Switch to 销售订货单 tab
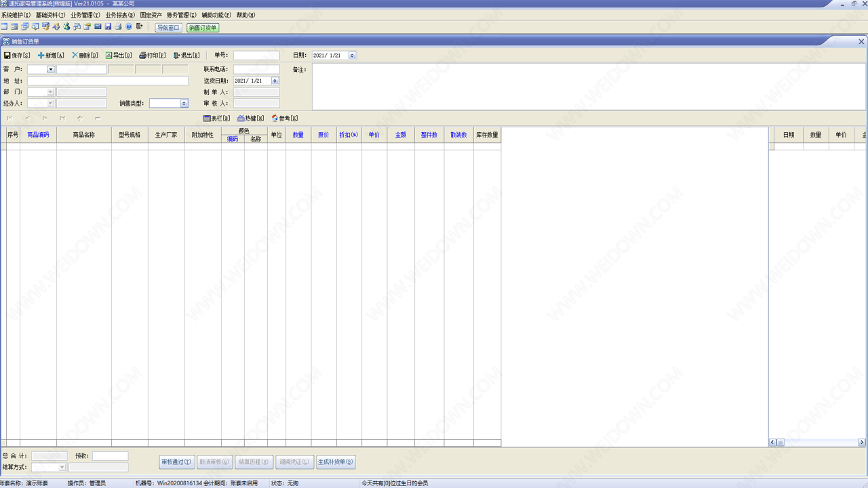The height and width of the screenshot is (488, 868). tap(203, 28)
